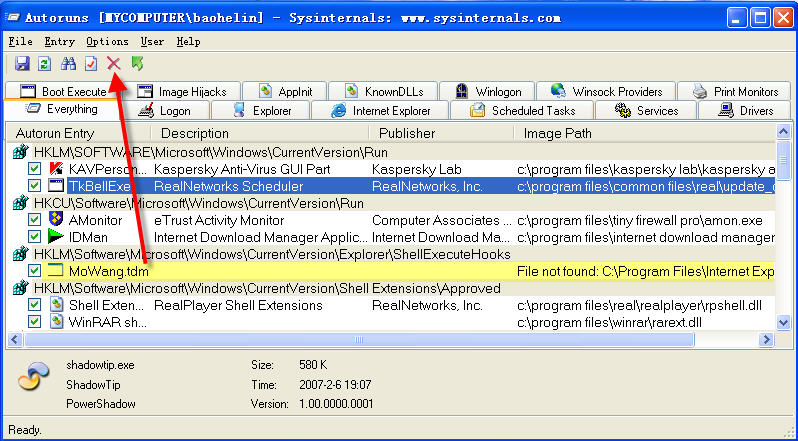Click the green Jump-to arrow toolbar icon
798x441 pixels.
coord(137,64)
